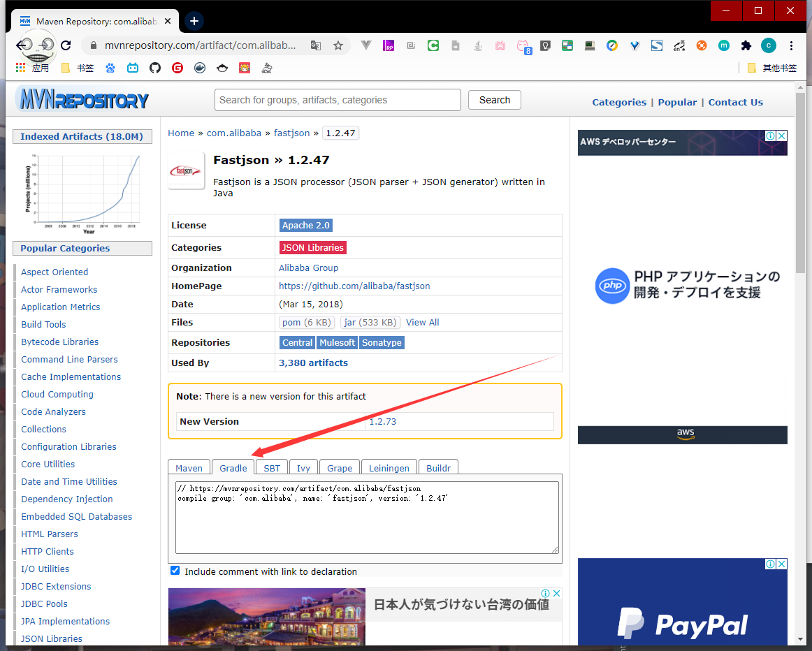
Task: Click the Fastjson artifact logo
Action: [186, 171]
